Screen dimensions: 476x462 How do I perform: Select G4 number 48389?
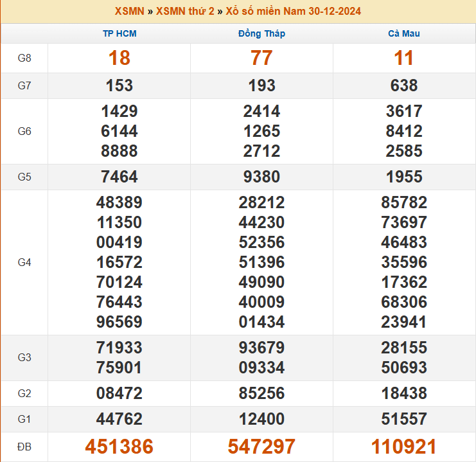point(119,202)
